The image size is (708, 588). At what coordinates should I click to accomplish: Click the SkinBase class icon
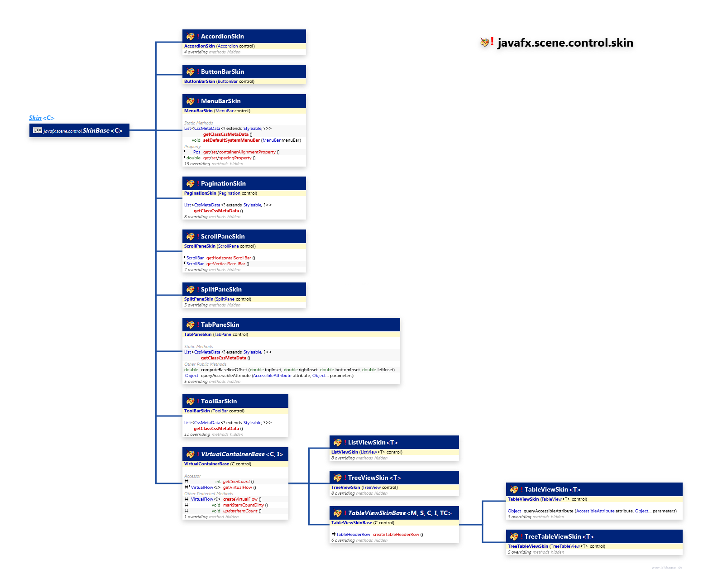coord(38,130)
